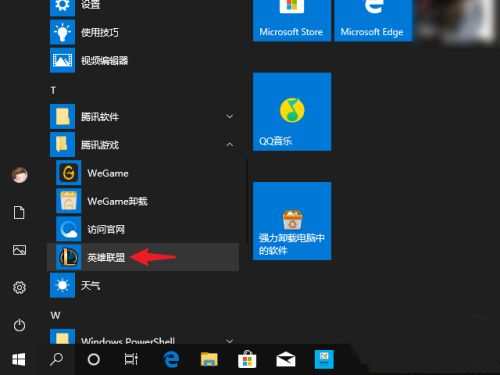Launch the 英雄联盟 League icon
This screenshot has height=375, width=500.
69,257
